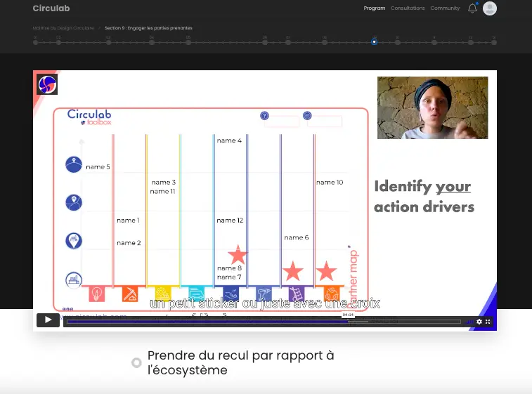This screenshot has height=394, width=532.
Task: Click the globe scale icon beside name 5
Action: [x=74, y=164]
